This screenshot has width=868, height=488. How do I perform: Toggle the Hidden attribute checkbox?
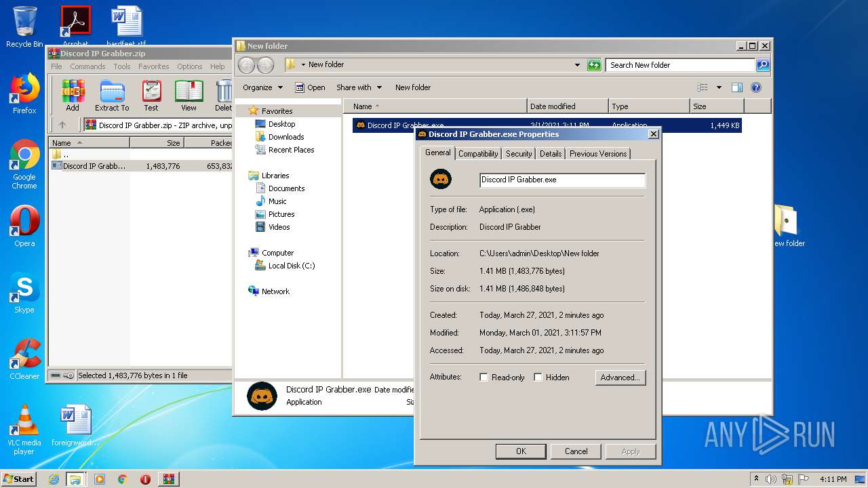tap(538, 378)
